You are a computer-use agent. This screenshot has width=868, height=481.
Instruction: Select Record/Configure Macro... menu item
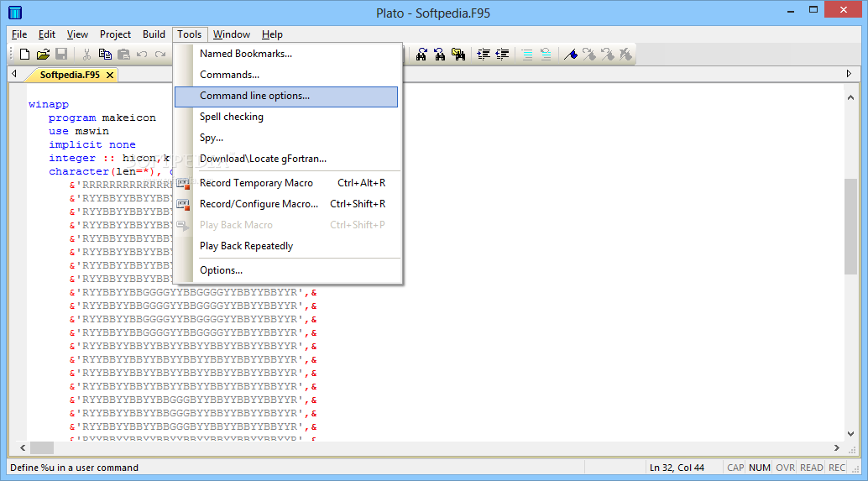tap(286, 204)
